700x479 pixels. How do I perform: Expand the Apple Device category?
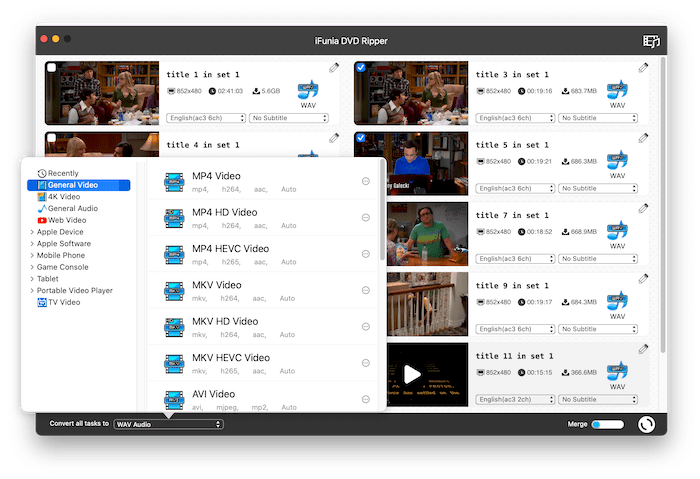click(33, 232)
